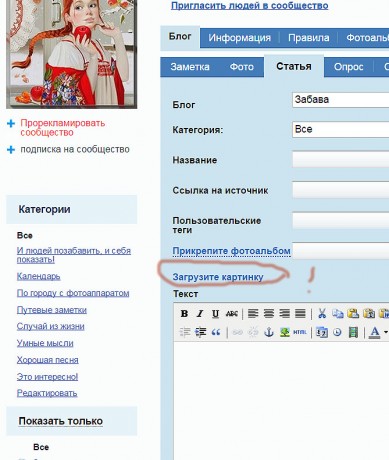Open the Хорошая песня category
Viewport: 389px width, 460px height.
(48, 360)
